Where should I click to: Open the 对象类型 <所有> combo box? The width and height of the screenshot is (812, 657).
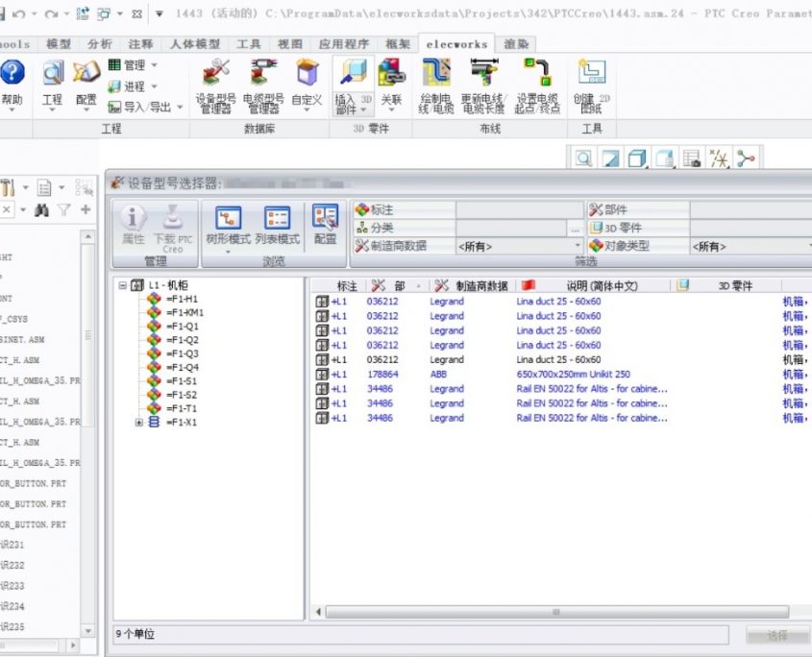coord(751,247)
